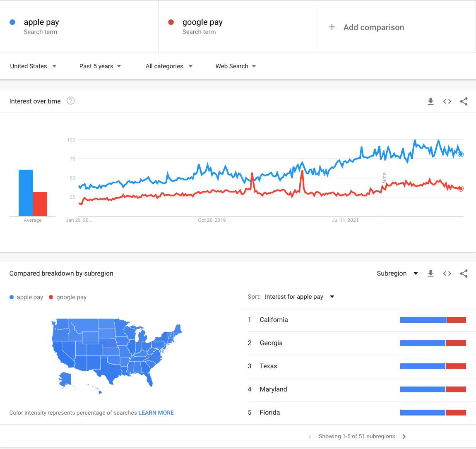
Task: Click the Note marker on the timeline
Action: tap(385, 178)
